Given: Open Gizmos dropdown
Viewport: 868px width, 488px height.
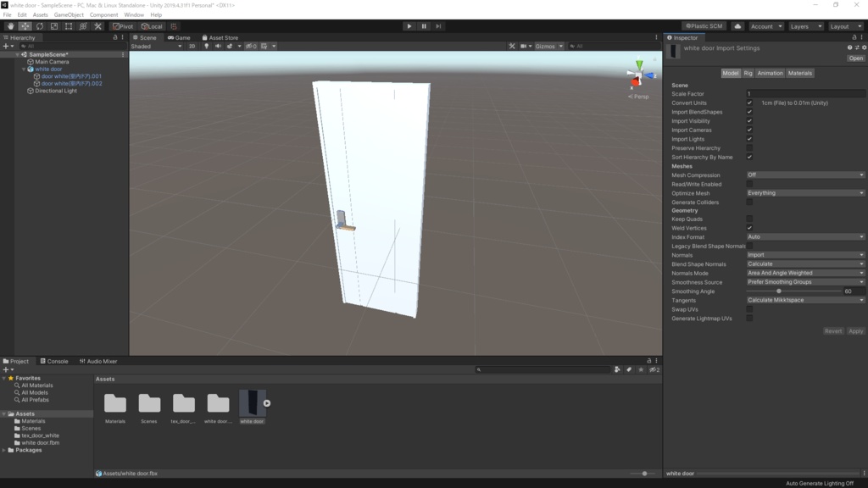Looking at the screenshot, I should pyautogui.click(x=548, y=46).
